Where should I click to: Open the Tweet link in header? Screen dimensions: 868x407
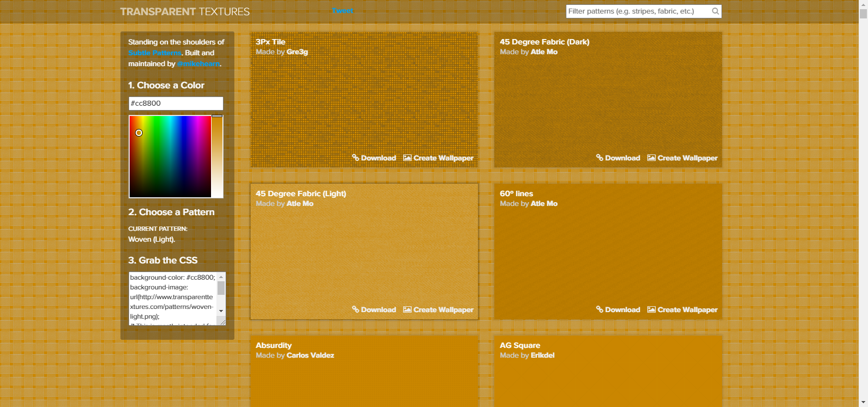pyautogui.click(x=342, y=11)
